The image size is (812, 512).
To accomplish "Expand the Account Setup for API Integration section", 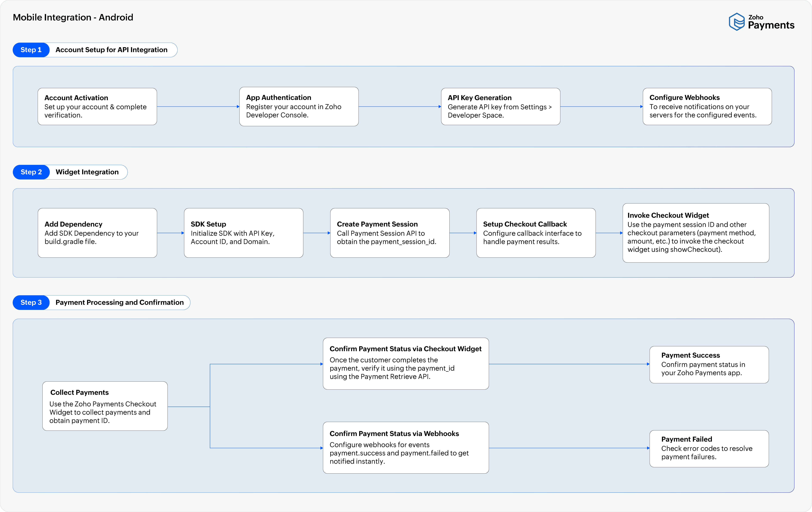I will pos(112,50).
